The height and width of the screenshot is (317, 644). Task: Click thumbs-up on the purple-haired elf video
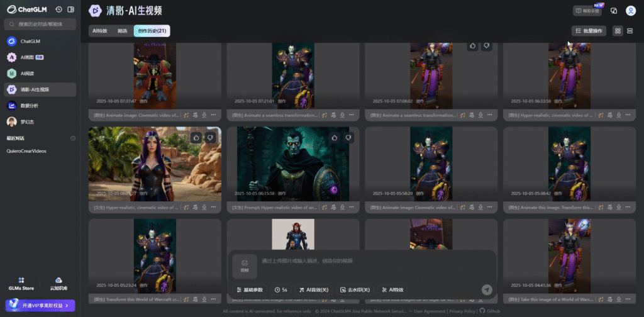pyautogui.click(x=196, y=137)
